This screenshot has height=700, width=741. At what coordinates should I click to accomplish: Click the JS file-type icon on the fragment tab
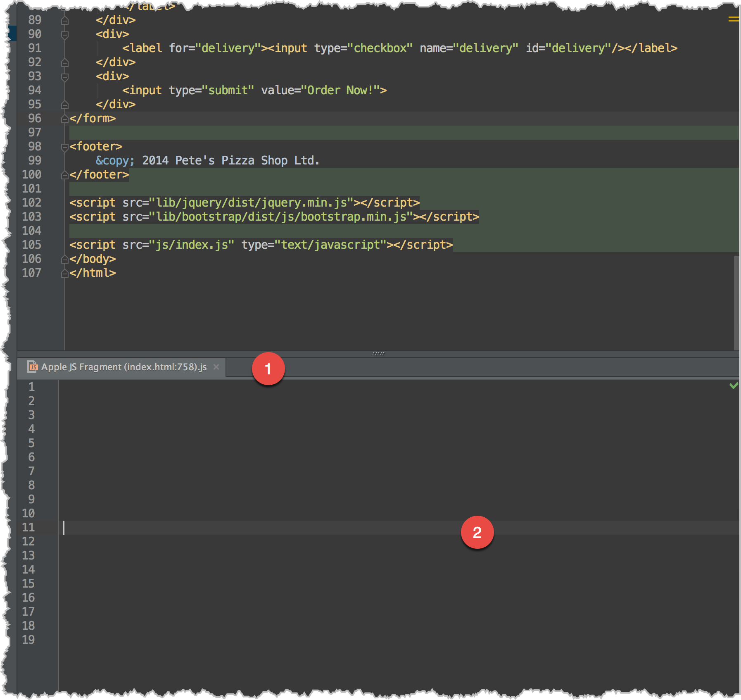[33, 367]
